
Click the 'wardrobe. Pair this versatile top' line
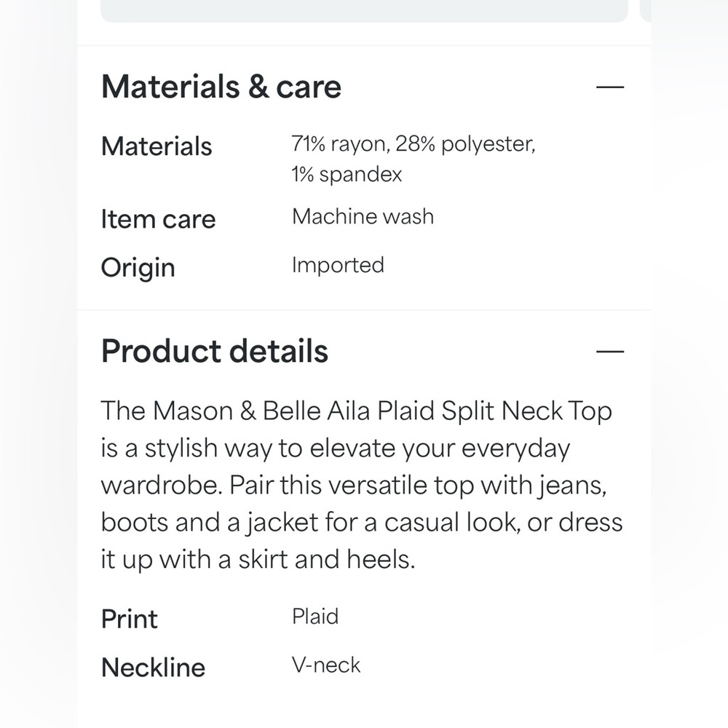coord(354,486)
